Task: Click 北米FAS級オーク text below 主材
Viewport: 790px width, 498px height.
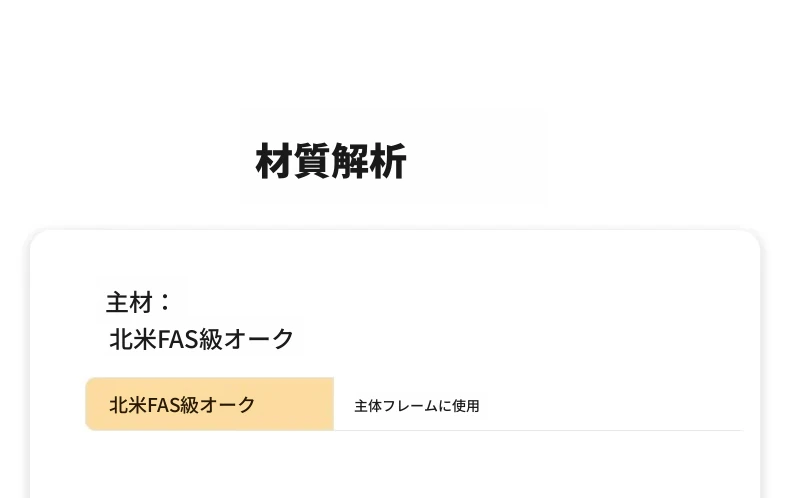Action: [202, 339]
